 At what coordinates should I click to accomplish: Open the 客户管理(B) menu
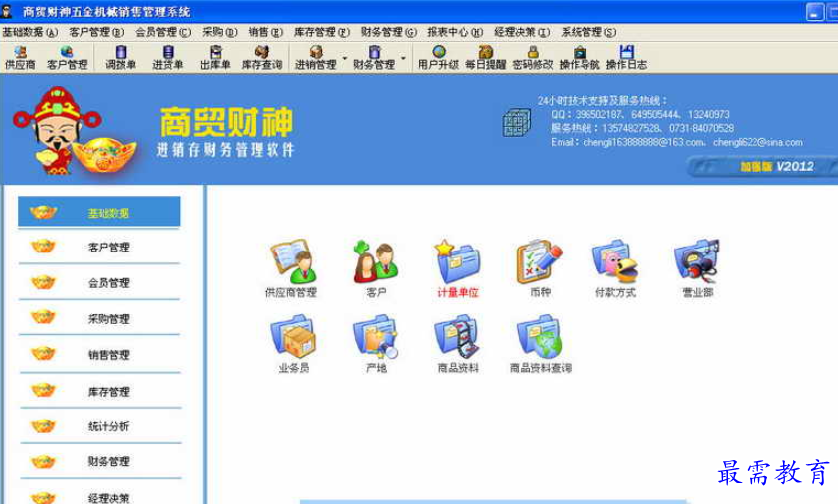(96, 32)
